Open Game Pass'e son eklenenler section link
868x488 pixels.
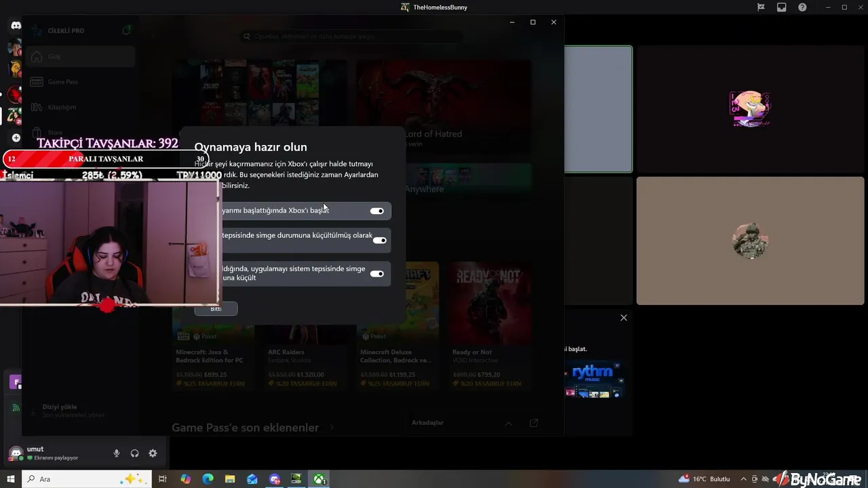click(x=252, y=428)
